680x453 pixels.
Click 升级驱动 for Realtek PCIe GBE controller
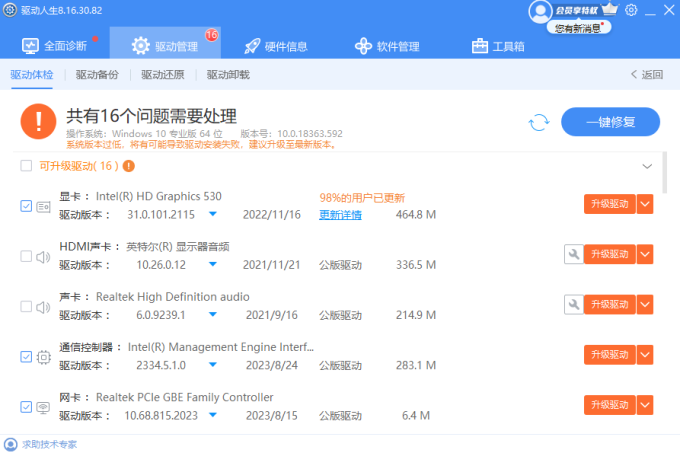(610, 405)
